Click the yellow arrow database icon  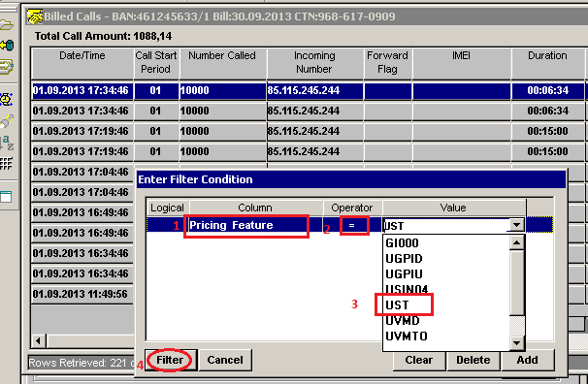[7, 46]
